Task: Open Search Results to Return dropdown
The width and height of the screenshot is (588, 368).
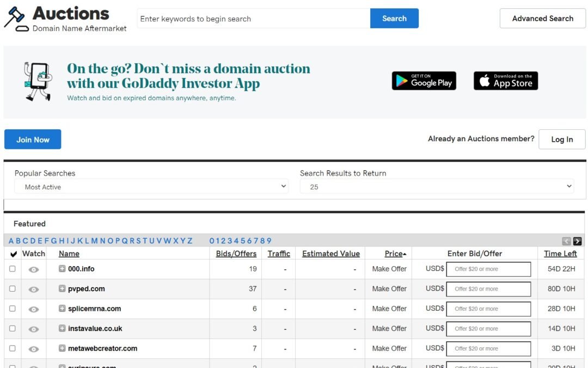Action: tap(437, 186)
